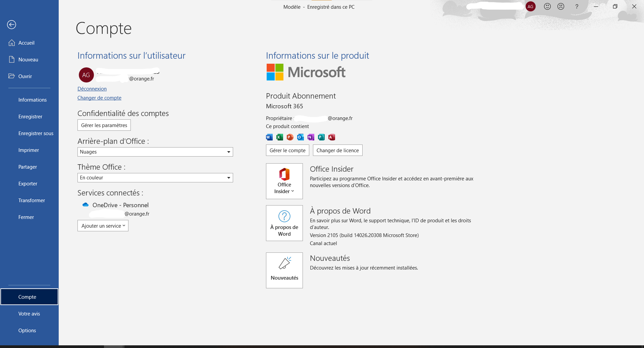Image resolution: width=644 pixels, height=348 pixels.
Task: Open the À propos de Word tile
Action: 284,223
